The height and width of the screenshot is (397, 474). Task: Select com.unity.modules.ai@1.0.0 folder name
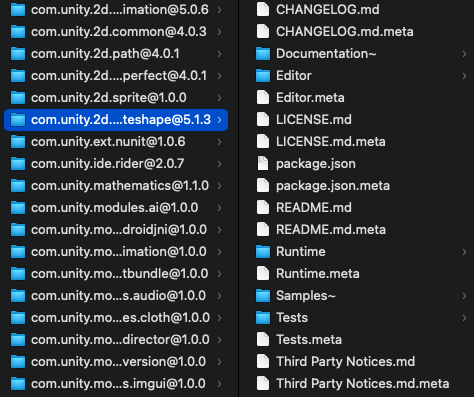pyautogui.click(x=115, y=208)
